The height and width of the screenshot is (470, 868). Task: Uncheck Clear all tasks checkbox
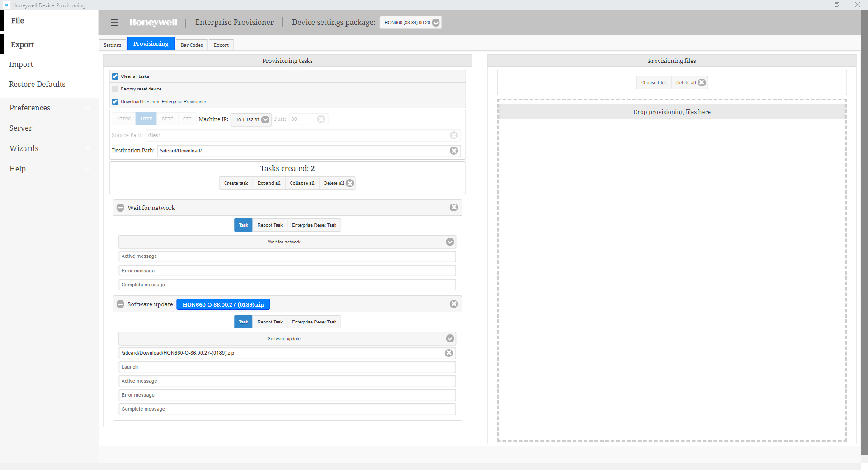[115, 76]
